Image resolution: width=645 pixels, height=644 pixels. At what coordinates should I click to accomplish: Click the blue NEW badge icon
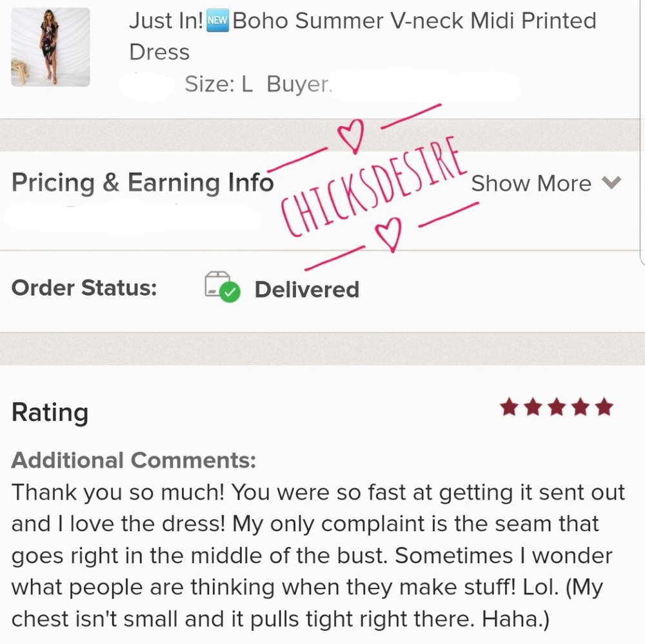(x=217, y=21)
